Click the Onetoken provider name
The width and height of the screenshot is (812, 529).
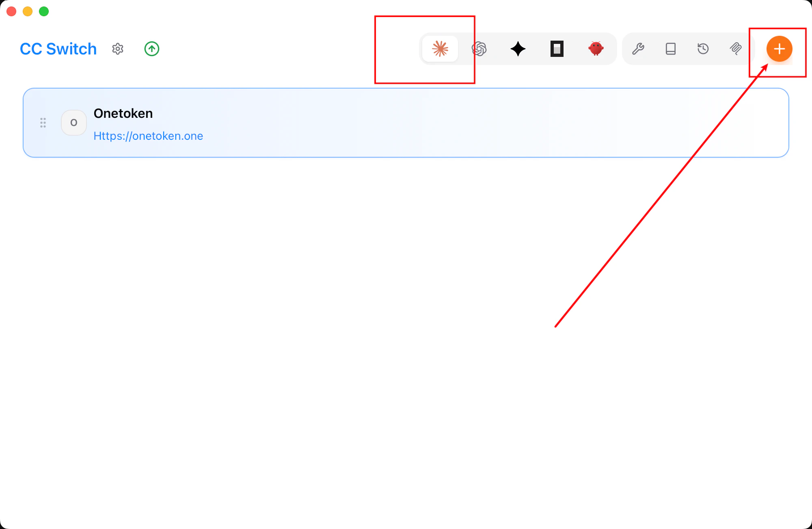click(x=123, y=113)
